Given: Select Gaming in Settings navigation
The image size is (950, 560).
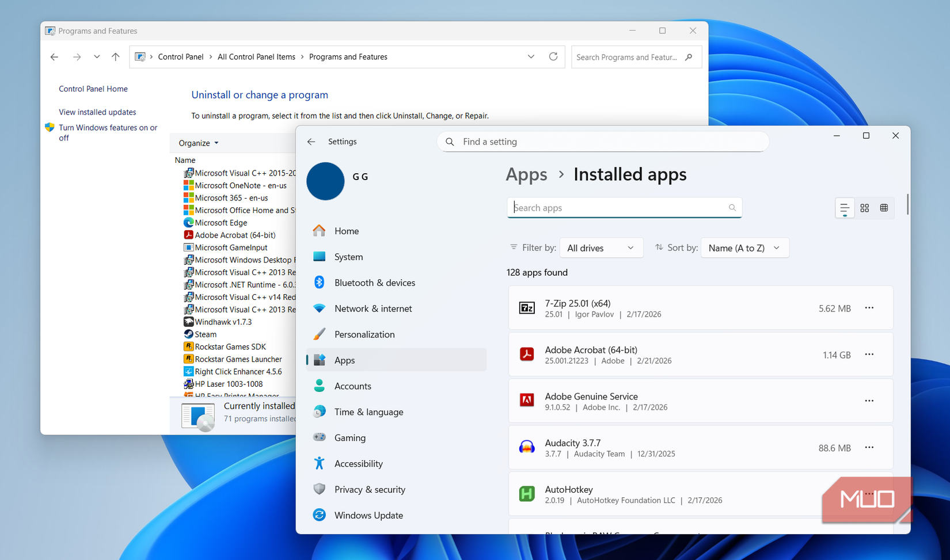Looking at the screenshot, I should [x=397, y=437].
